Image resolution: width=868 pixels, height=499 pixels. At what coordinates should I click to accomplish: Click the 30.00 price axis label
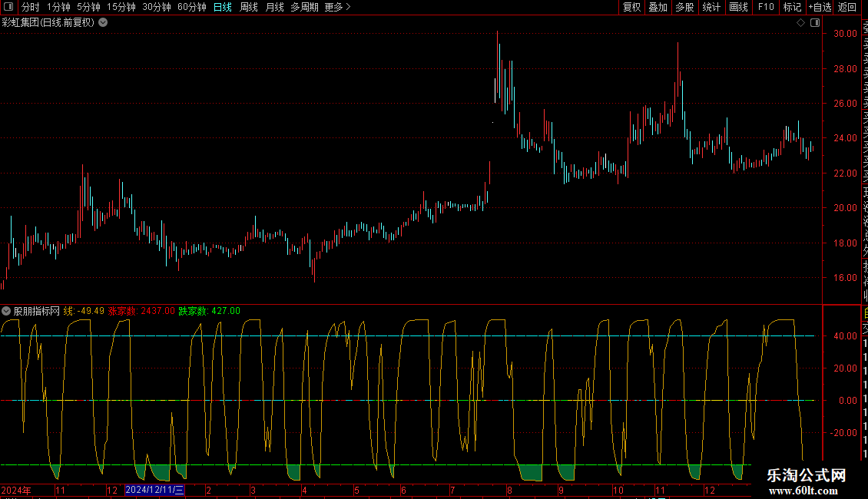pyautogui.click(x=845, y=33)
